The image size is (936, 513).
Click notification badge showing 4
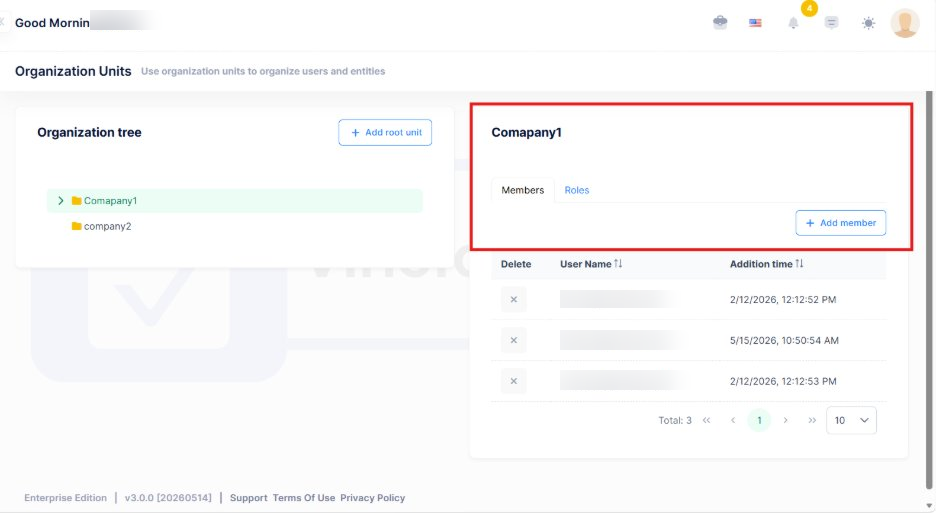(x=809, y=8)
